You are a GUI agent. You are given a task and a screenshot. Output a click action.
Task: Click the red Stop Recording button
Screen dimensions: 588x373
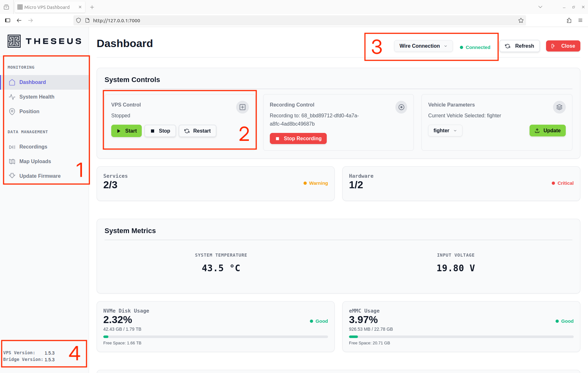point(298,139)
